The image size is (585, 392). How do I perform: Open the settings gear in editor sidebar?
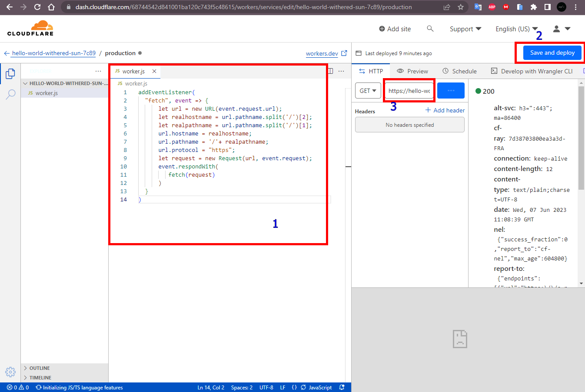click(10, 372)
